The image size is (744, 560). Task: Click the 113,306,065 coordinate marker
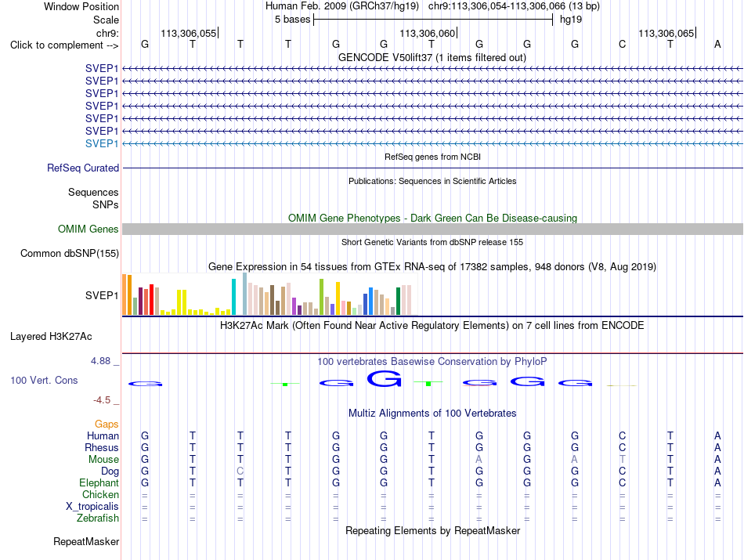point(666,33)
